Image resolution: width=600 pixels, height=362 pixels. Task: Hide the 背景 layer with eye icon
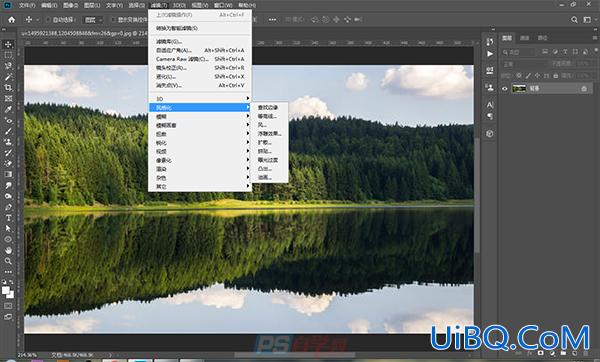505,89
